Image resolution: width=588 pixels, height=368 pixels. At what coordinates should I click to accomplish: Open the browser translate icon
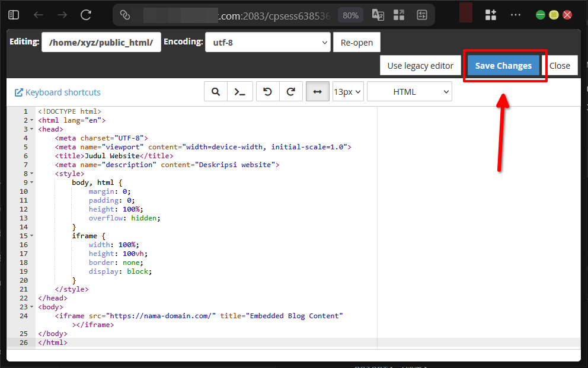(x=378, y=15)
